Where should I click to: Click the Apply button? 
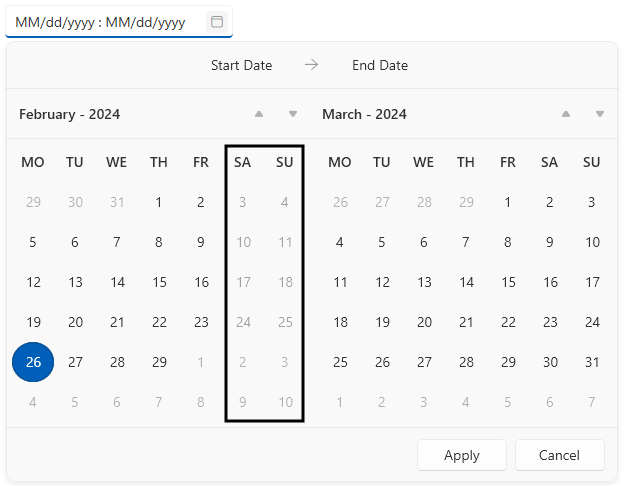tap(462, 455)
